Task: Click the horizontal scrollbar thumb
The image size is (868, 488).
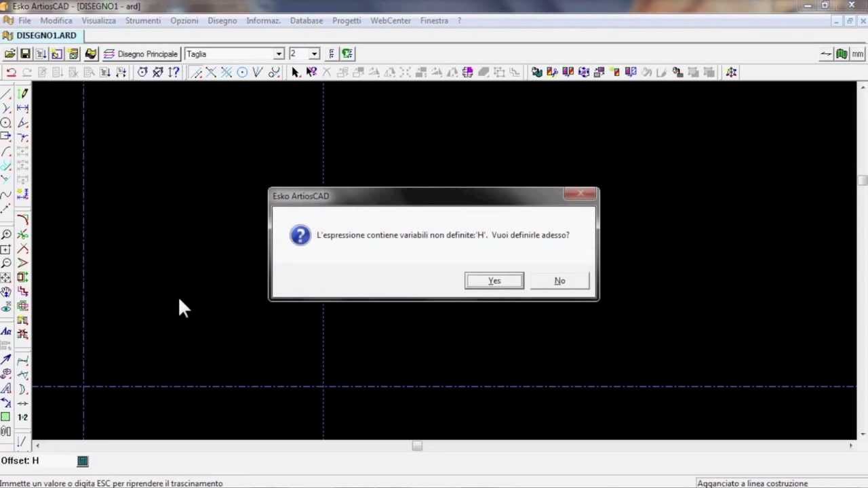Action: coord(417,446)
